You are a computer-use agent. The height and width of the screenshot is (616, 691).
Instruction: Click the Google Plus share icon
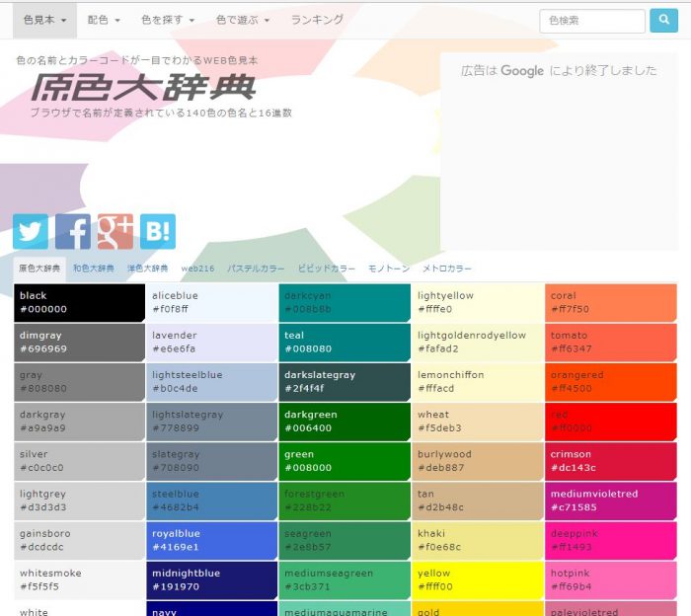pos(115,231)
